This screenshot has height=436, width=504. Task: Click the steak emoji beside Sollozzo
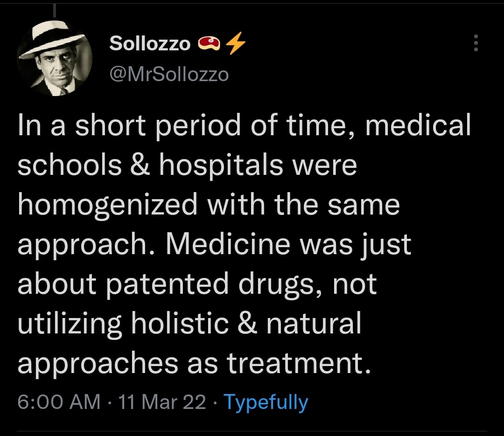pos(209,43)
